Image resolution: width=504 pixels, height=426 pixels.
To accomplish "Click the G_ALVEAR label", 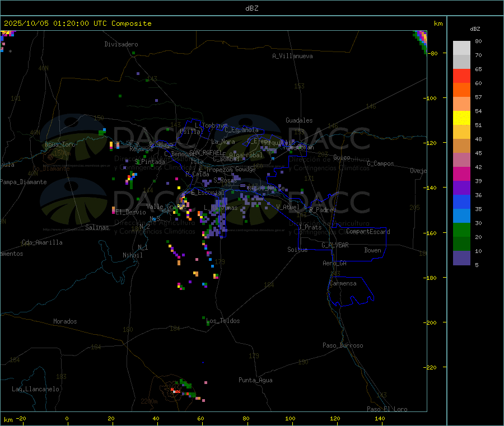I will (335, 245).
